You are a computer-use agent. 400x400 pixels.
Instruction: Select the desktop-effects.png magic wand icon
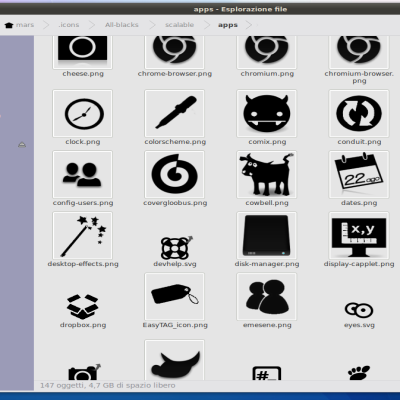[82, 235]
